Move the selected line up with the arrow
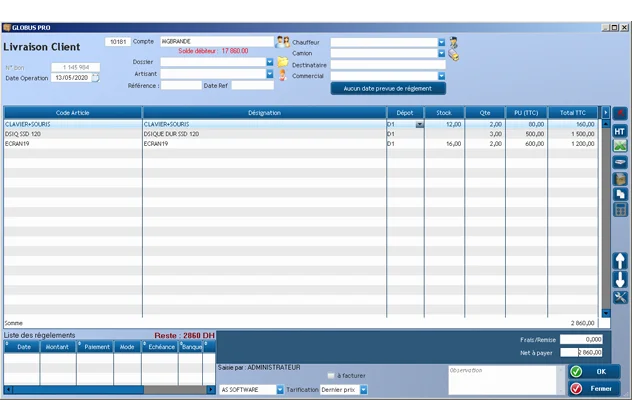 click(x=620, y=260)
